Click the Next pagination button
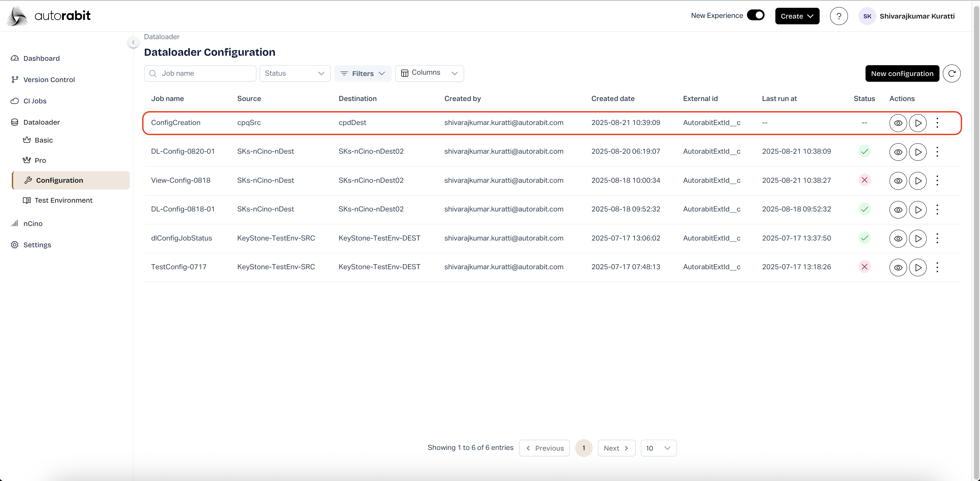980x481 pixels. 616,448
